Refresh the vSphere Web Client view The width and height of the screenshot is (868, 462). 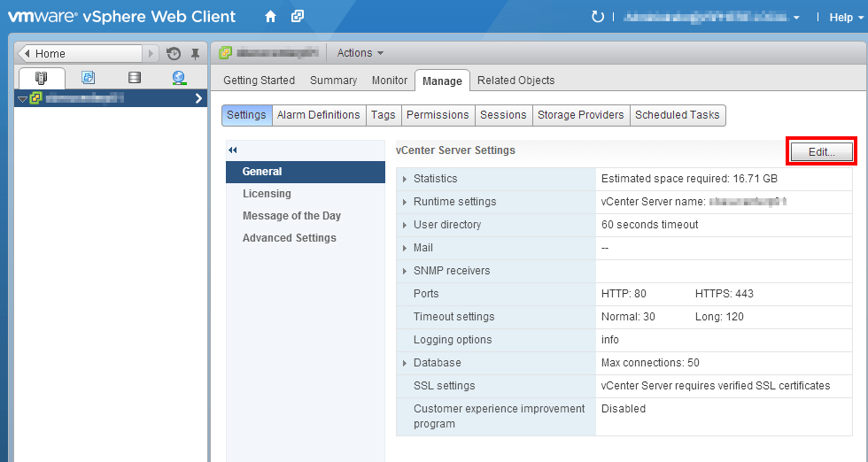pos(597,17)
